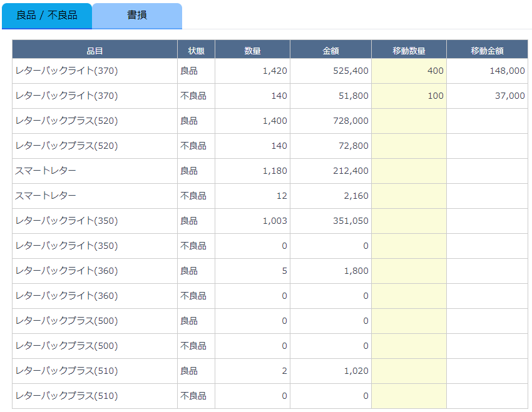Click 移動数量 field for レターパックプラス(500) 不良品
Viewport: 532px width, 412px height.
(x=409, y=346)
